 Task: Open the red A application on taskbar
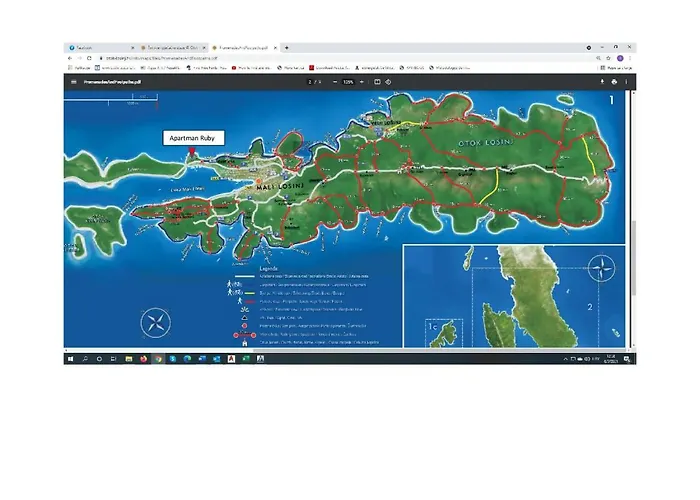pyautogui.click(x=231, y=358)
